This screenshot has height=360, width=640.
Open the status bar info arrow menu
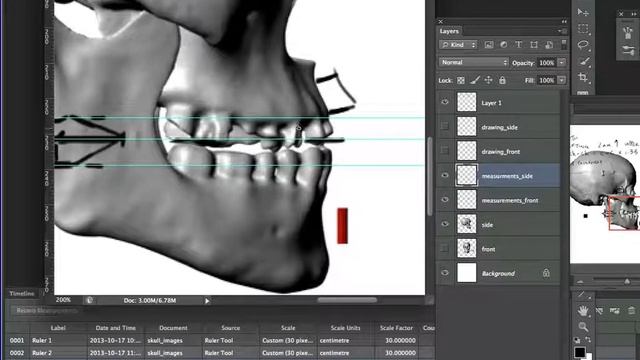click(207, 301)
